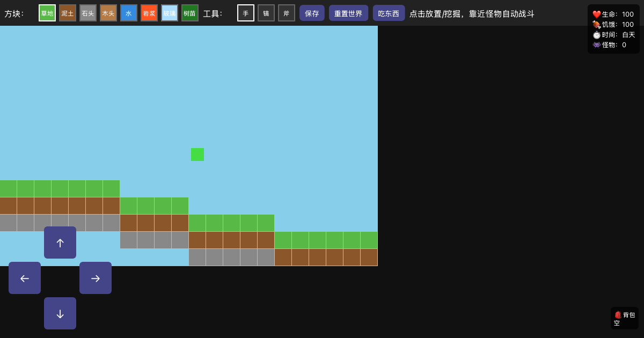Click the 白天 time value
This screenshot has height=338, width=644.
tap(628, 35)
